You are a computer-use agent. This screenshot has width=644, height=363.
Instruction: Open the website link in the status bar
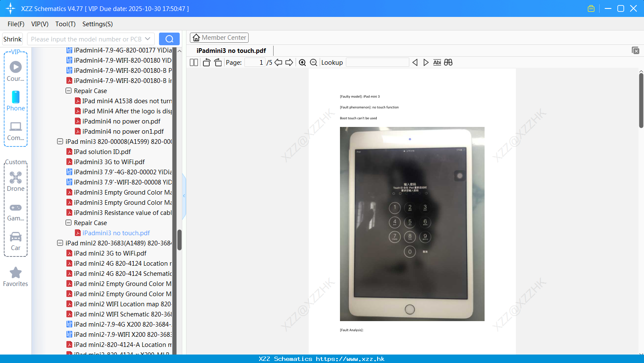coord(350,359)
